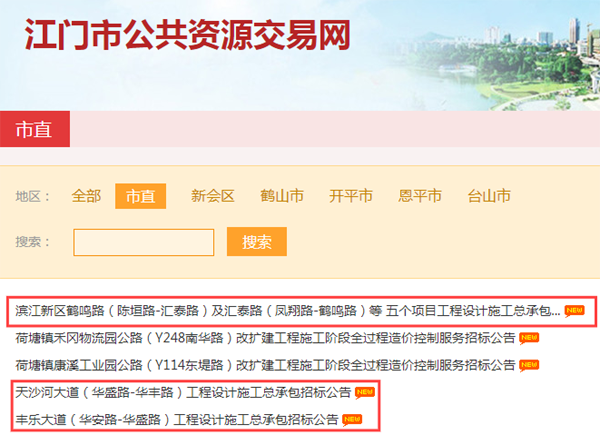
Task: Click the NEW badge beside 荷塘镇康溪工业园公路
Action: [x=529, y=365]
